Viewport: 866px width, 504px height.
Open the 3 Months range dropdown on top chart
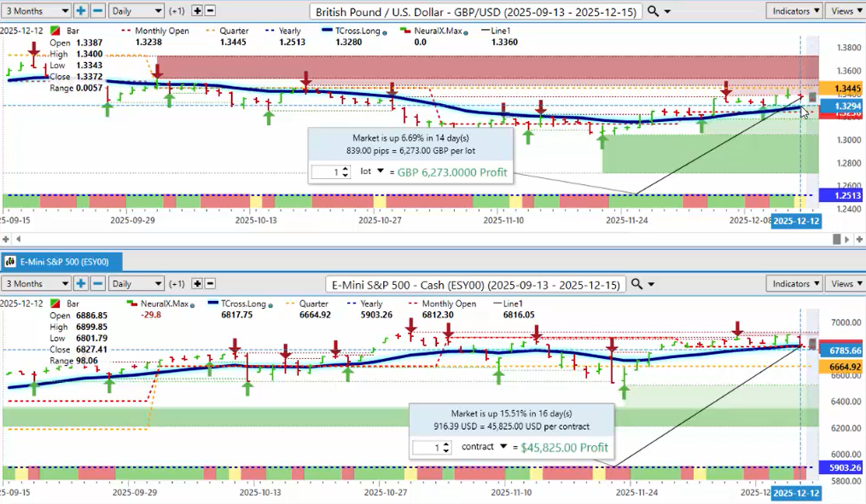pyautogui.click(x=36, y=11)
